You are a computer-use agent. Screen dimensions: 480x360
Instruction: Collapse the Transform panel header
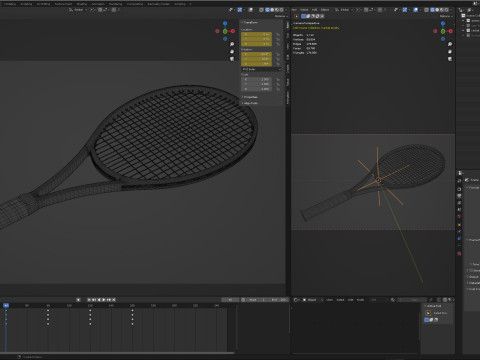[x=250, y=22]
